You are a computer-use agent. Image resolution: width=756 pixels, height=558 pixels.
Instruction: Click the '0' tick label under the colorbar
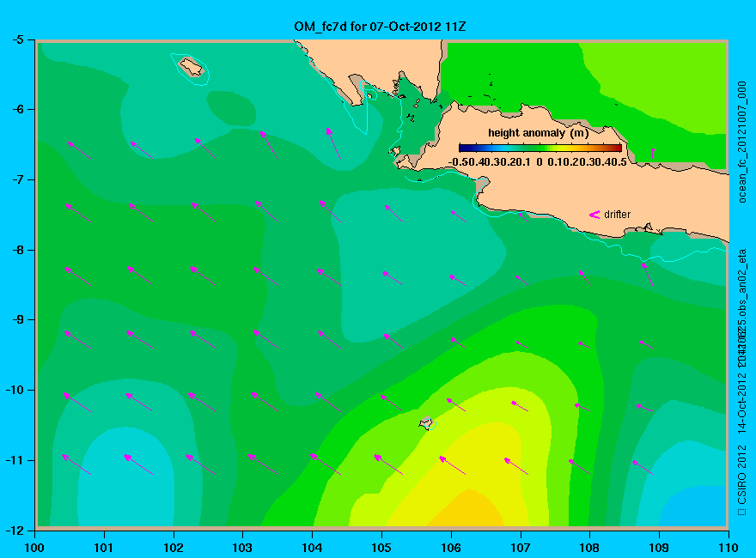pyautogui.click(x=539, y=162)
